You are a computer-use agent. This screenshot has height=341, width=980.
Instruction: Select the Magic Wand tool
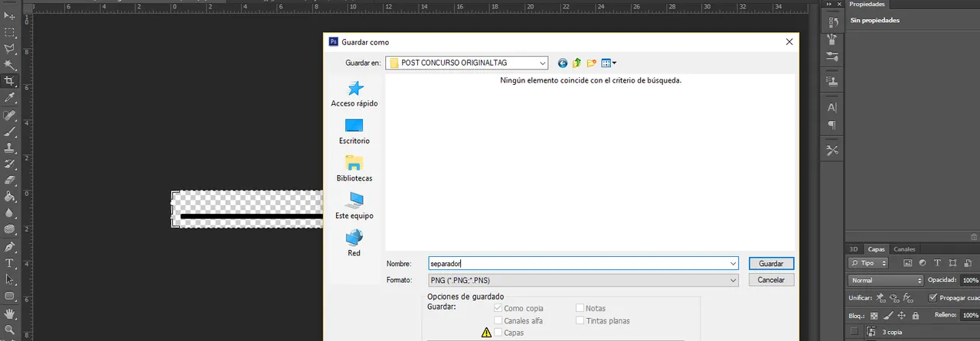click(x=10, y=65)
